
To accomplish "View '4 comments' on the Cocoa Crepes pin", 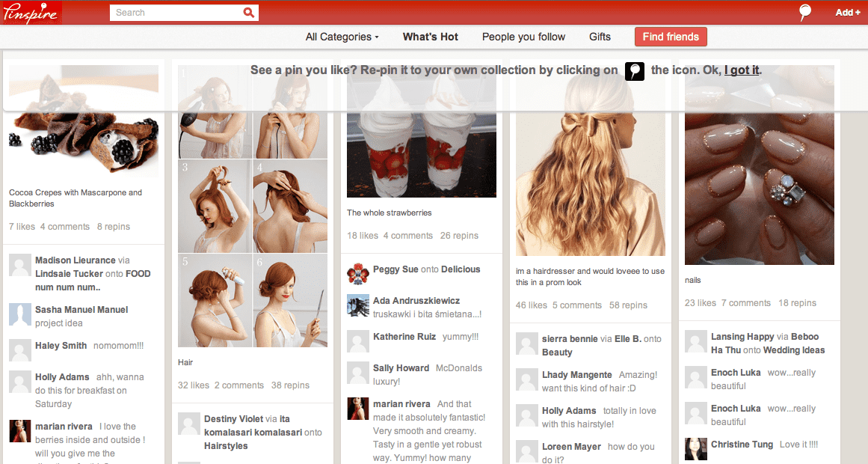I will pyautogui.click(x=65, y=227).
